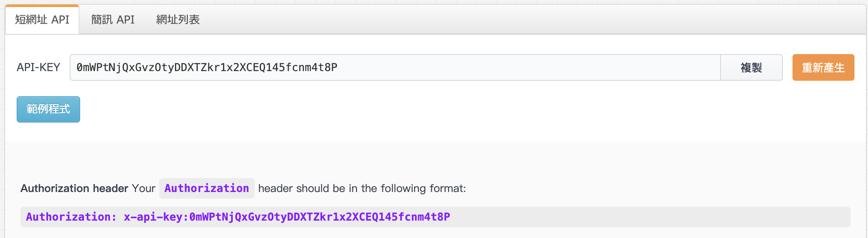Image resolution: width=868 pixels, height=238 pixels.
Task: Click the word 'Your' before the Authorization badge
Action: [144, 189]
